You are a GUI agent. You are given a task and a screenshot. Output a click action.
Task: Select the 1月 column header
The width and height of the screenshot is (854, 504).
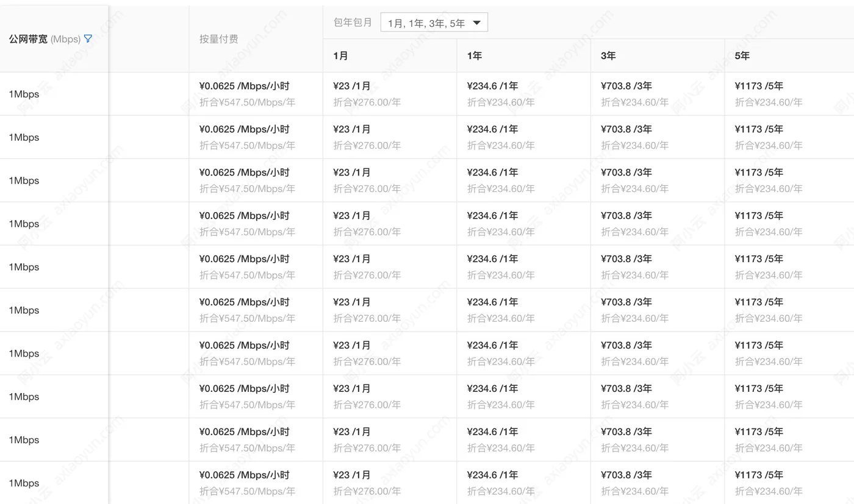[x=340, y=55]
